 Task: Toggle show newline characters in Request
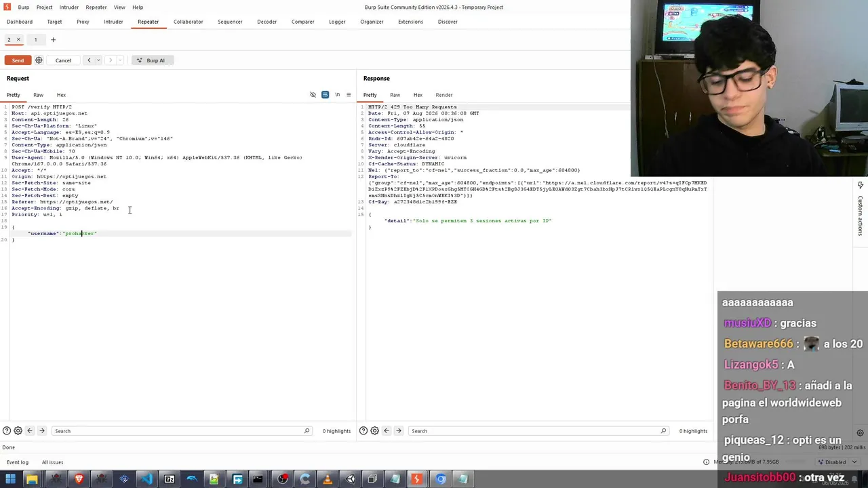coord(337,95)
